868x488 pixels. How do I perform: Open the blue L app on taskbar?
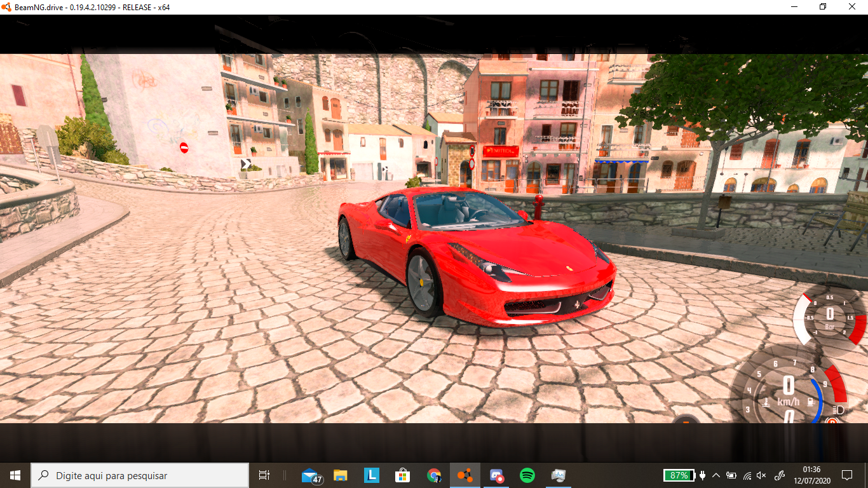pos(372,475)
